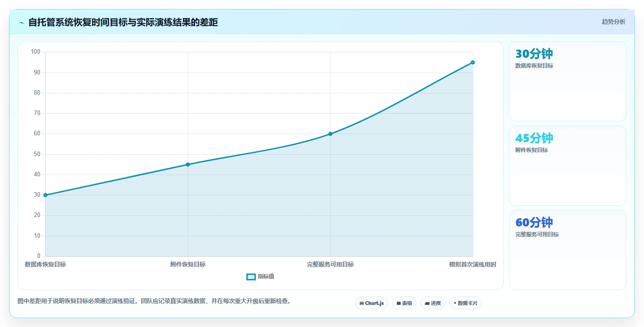
Task: Click the 指标值 legend label
Action: 266,276
